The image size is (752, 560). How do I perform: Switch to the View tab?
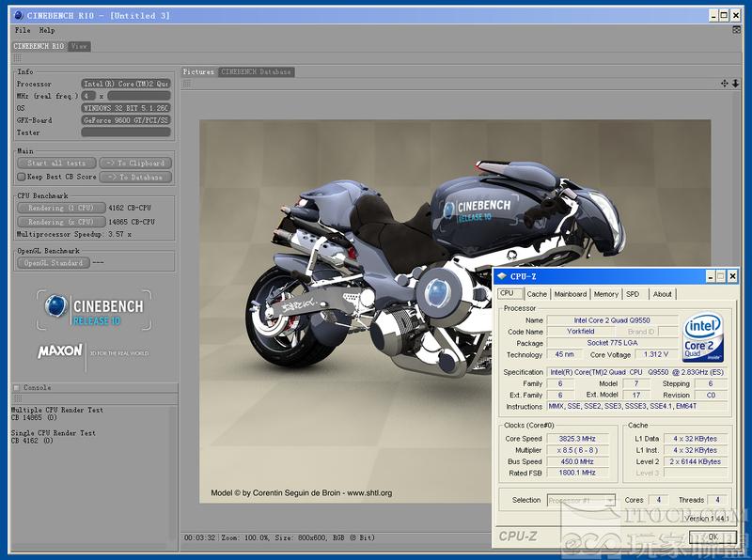[x=79, y=46]
